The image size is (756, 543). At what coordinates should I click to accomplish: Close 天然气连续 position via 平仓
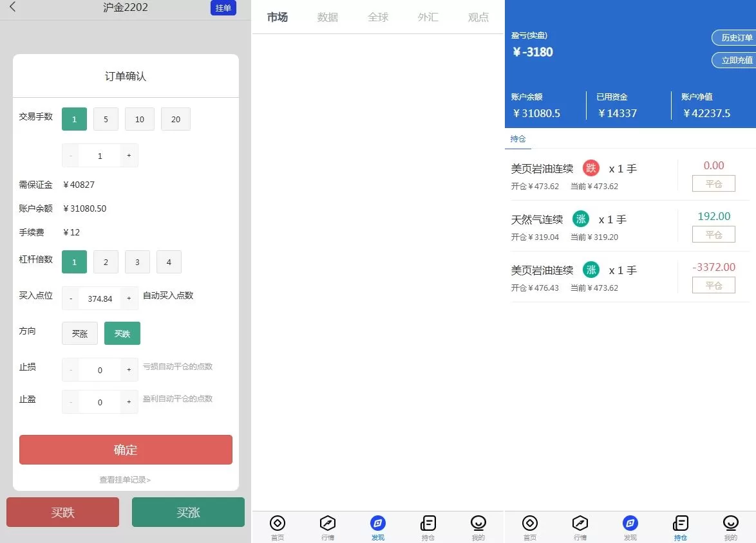click(713, 235)
